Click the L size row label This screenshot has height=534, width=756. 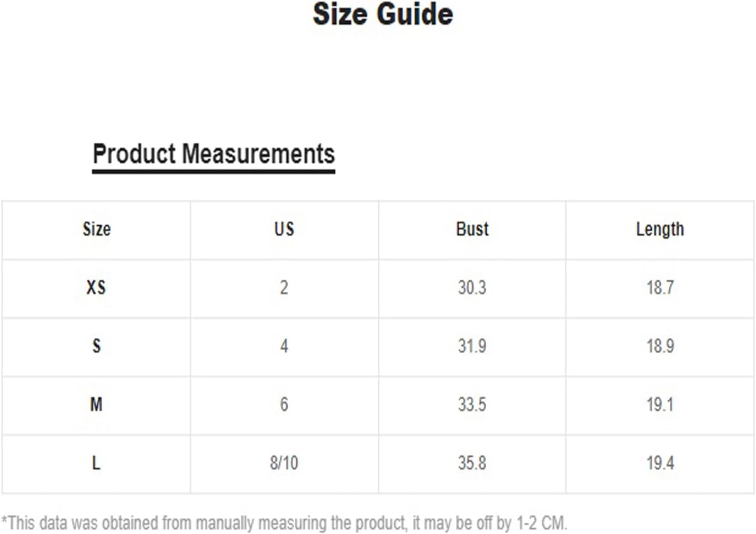pyautogui.click(x=96, y=463)
